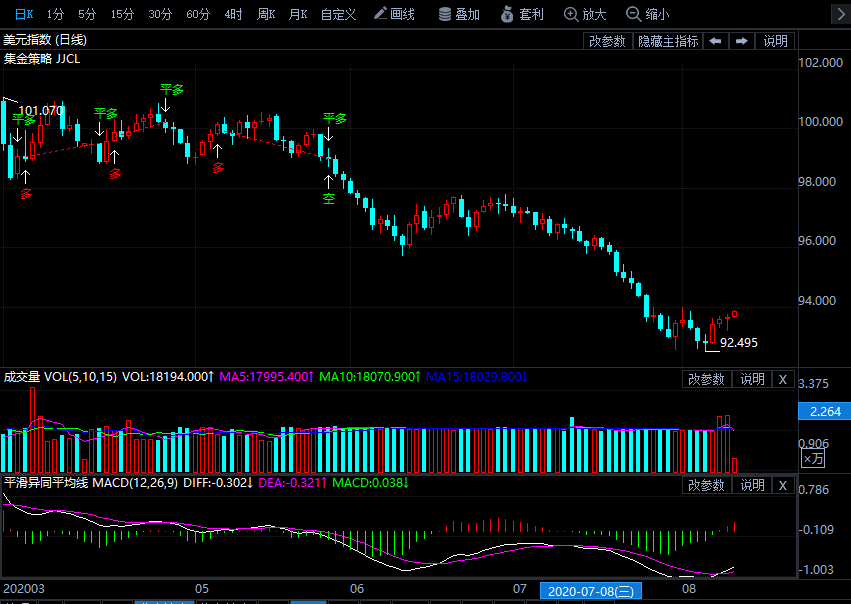Click the left arrow in main chart header
Viewport: 851px width, 604px height.
715,41
